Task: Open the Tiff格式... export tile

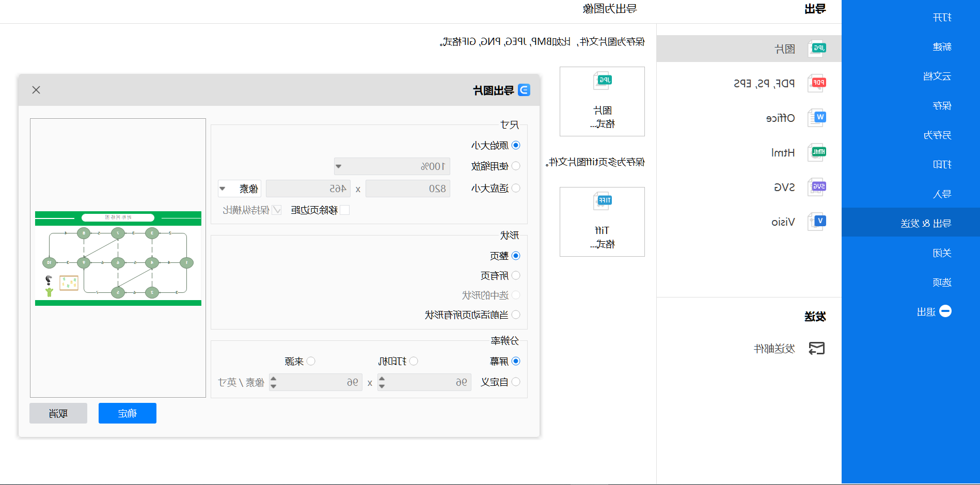Action: 603,222
